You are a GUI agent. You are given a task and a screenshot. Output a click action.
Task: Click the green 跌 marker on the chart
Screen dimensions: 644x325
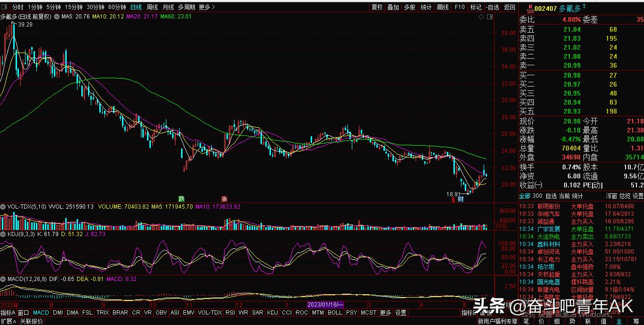(x=181, y=198)
